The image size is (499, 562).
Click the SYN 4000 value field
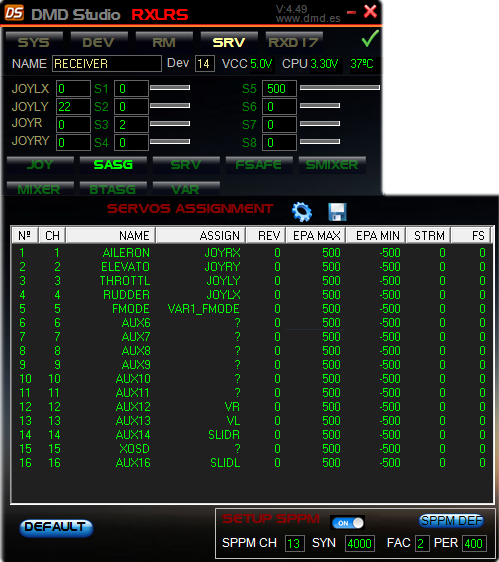click(360, 543)
